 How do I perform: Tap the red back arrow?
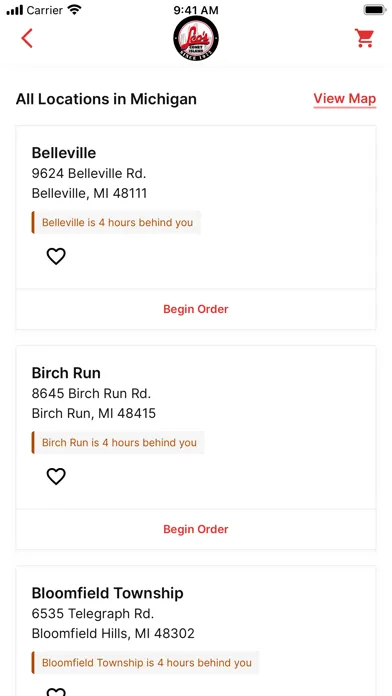coord(27,38)
